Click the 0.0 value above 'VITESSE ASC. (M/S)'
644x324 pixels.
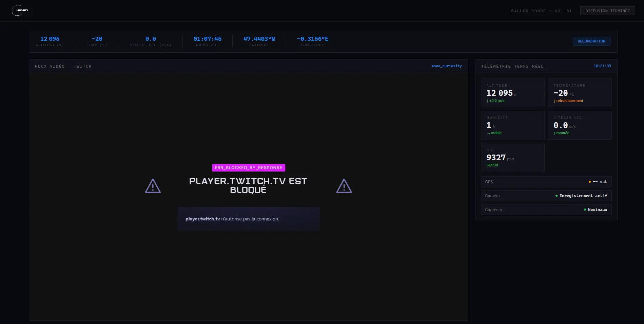(151, 39)
